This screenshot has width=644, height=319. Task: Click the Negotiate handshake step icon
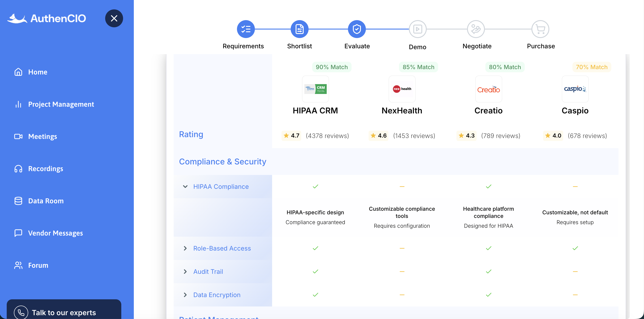pos(476,29)
